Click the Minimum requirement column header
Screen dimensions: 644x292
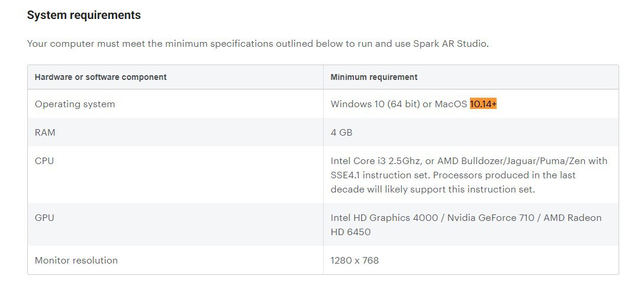click(x=373, y=77)
